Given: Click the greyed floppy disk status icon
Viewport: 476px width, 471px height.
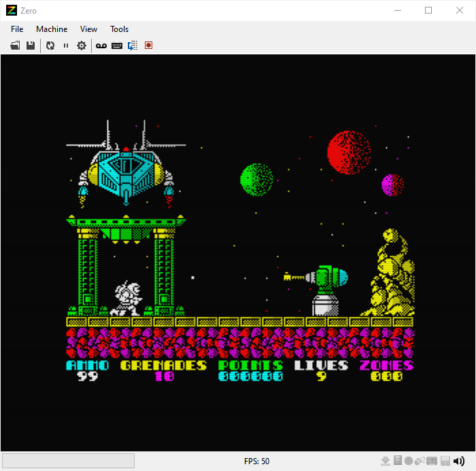Looking at the screenshot, I should [445, 461].
